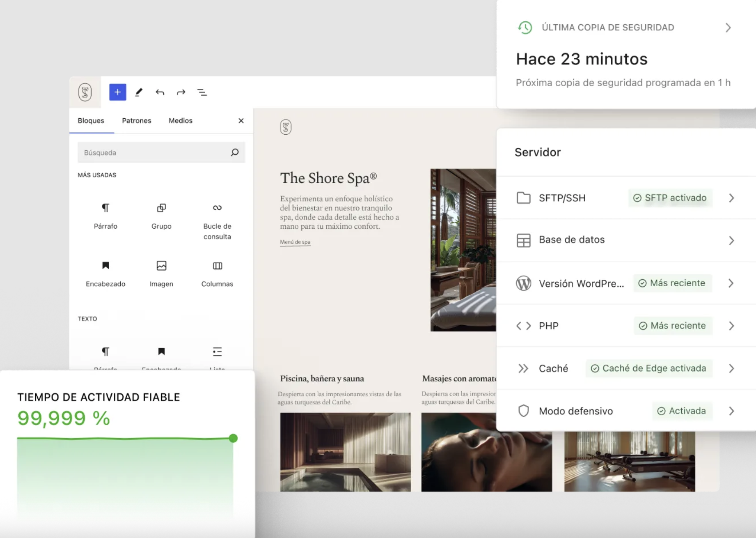The width and height of the screenshot is (756, 538).
Task: Focus the Búsqueda block search field
Action: [154, 152]
